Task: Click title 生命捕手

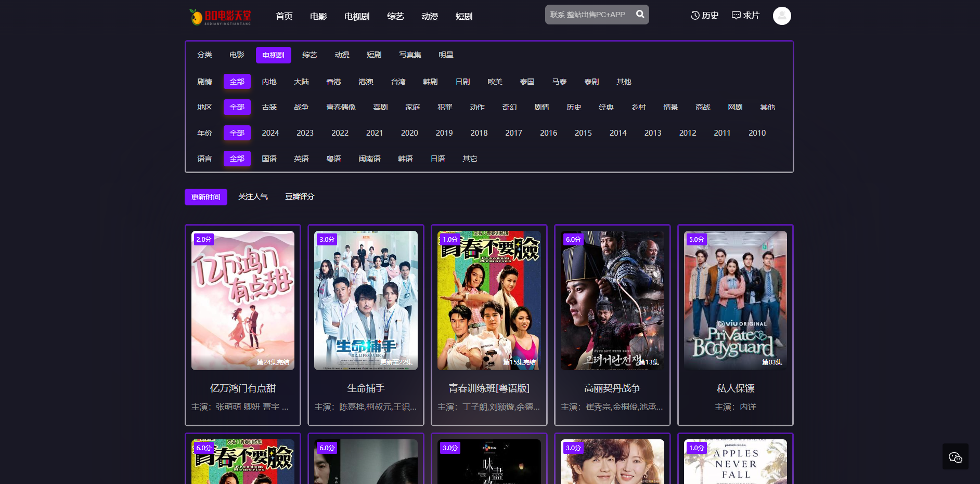Action: coord(366,388)
